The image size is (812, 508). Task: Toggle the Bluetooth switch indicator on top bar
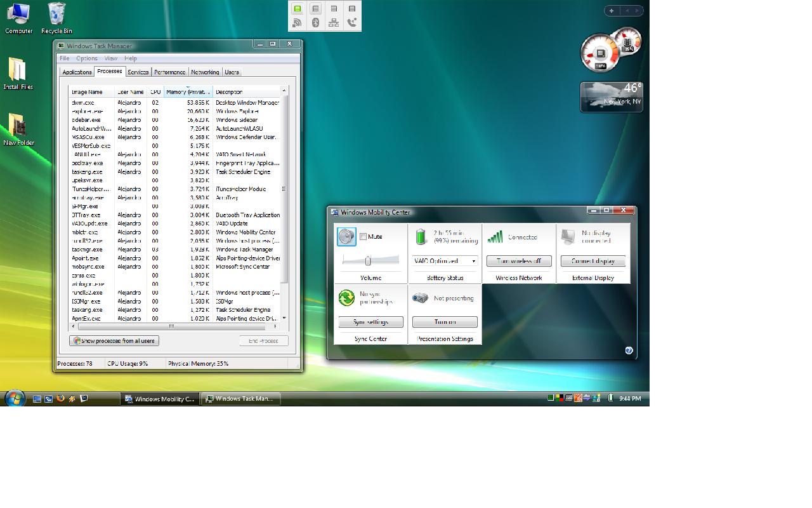315,9
